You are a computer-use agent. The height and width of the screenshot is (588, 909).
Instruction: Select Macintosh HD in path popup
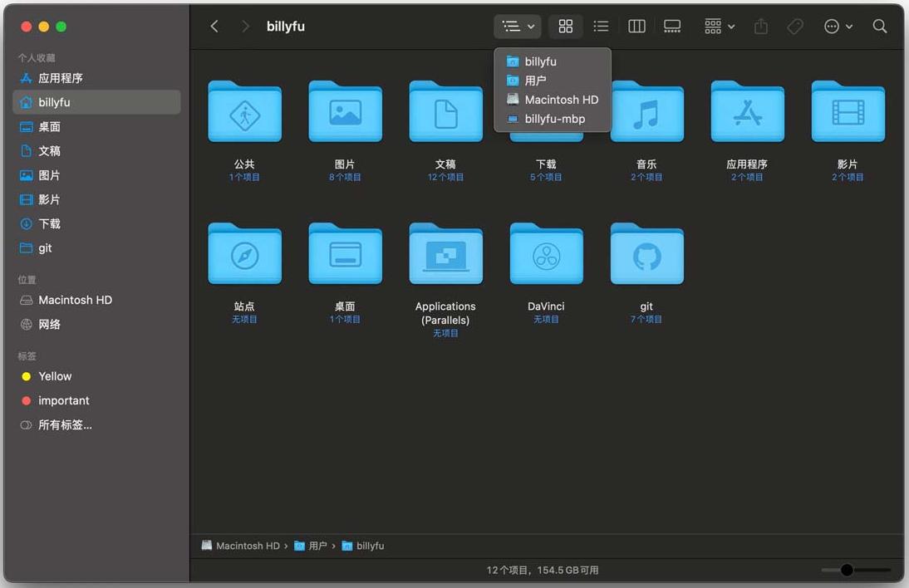coord(561,100)
